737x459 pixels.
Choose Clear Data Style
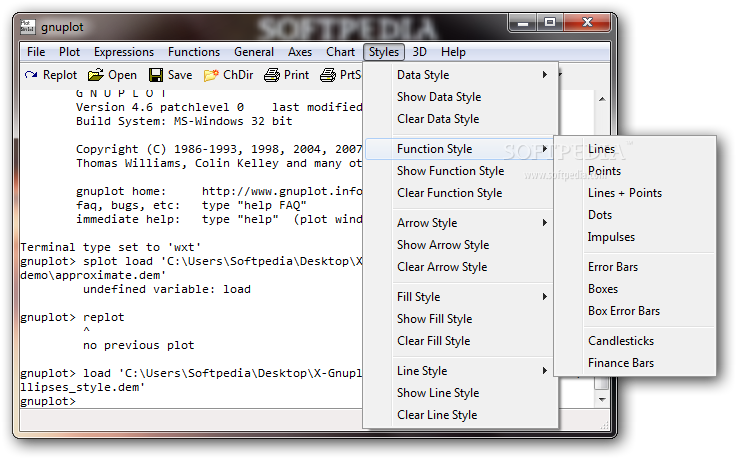coord(461,119)
